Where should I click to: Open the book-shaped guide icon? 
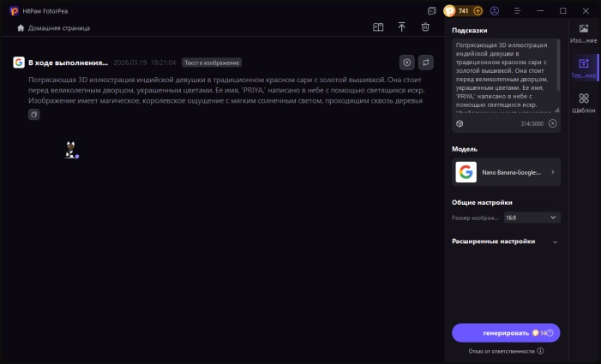point(378,27)
